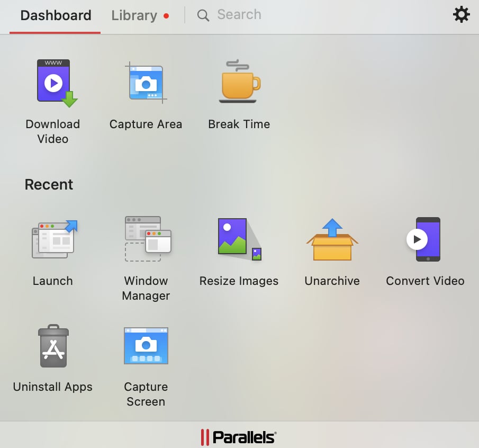Screen dimensions: 479x448
Task: Click the "Convert Video" label text
Action: pos(425,281)
